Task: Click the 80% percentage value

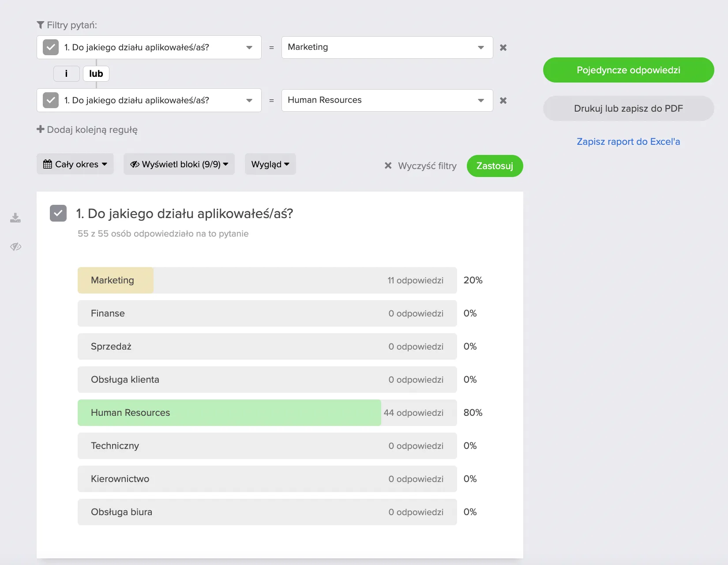Action: point(473,413)
